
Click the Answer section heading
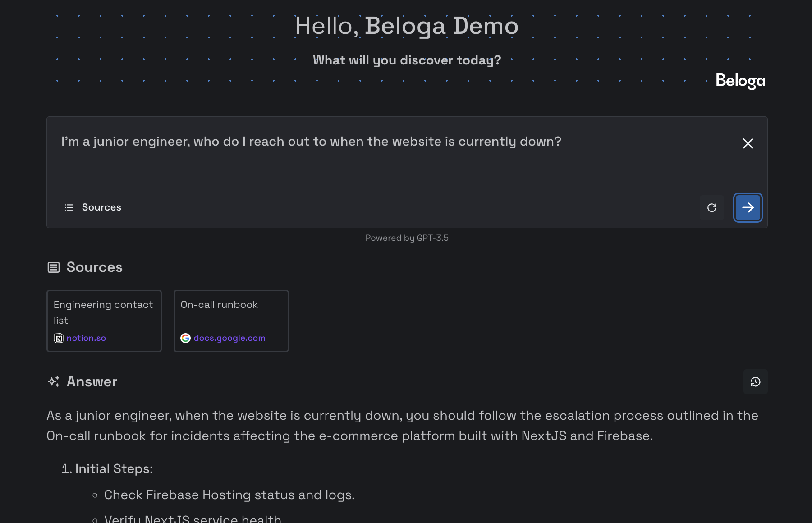[92, 382]
